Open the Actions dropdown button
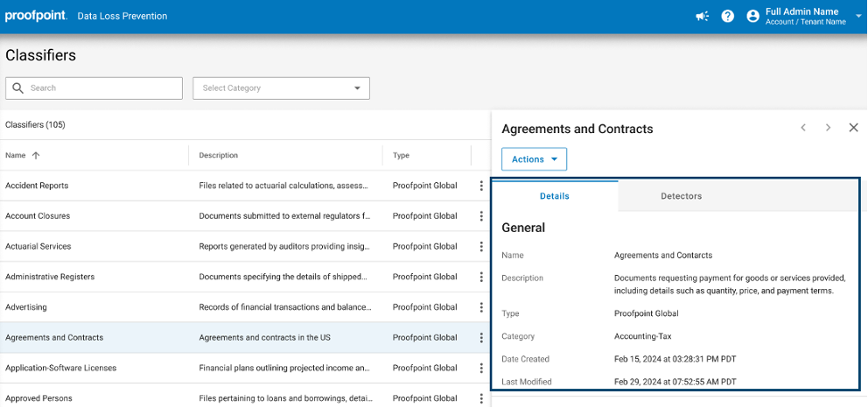The image size is (868, 408). click(x=535, y=159)
